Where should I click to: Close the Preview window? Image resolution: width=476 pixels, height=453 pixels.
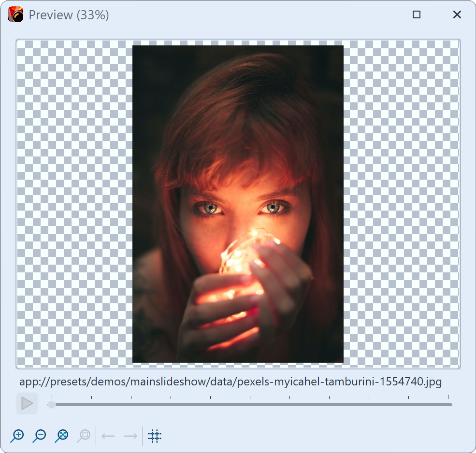click(457, 14)
